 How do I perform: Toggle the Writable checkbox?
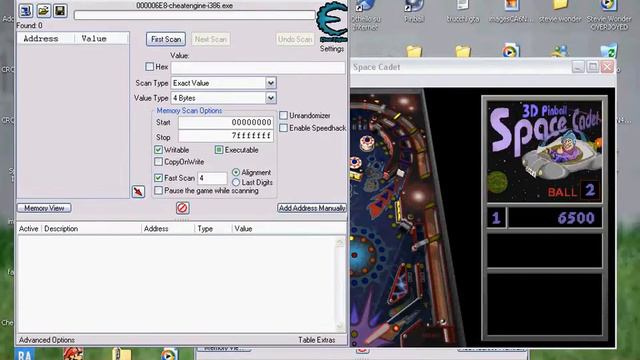click(158, 150)
